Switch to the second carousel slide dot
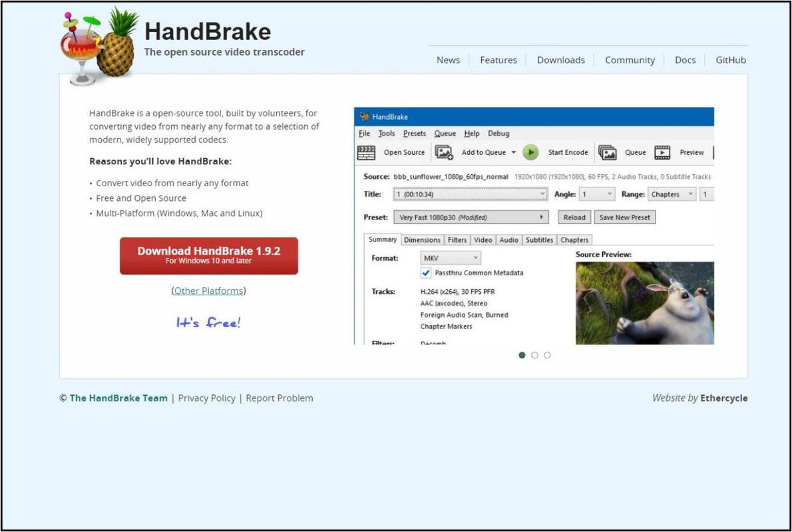792x532 pixels. tap(534, 355)
